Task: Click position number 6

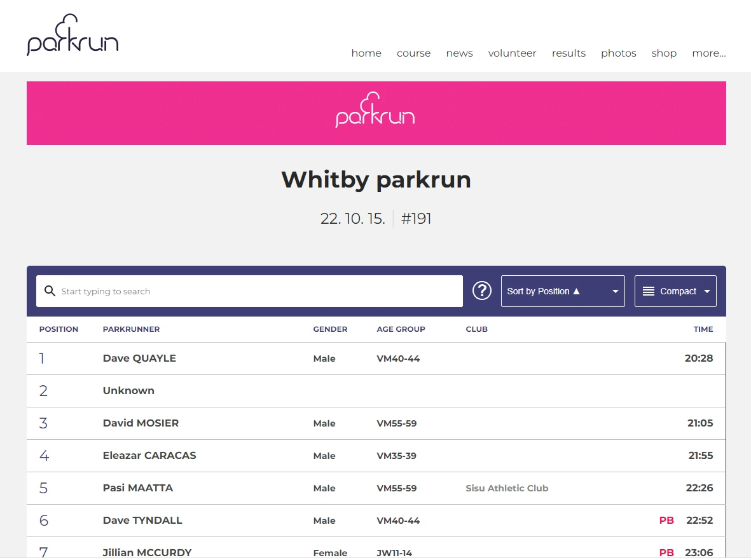Action: click(x=44, y=521)
